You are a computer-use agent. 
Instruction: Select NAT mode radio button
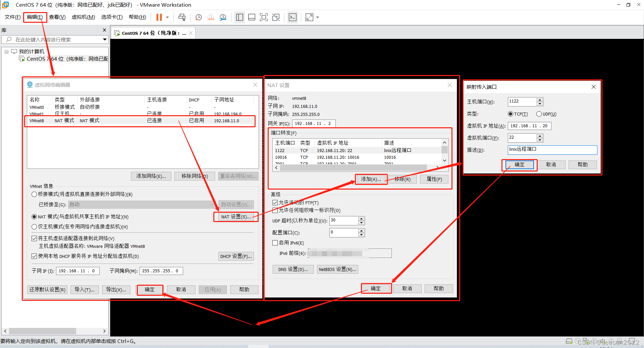[34, 217]
